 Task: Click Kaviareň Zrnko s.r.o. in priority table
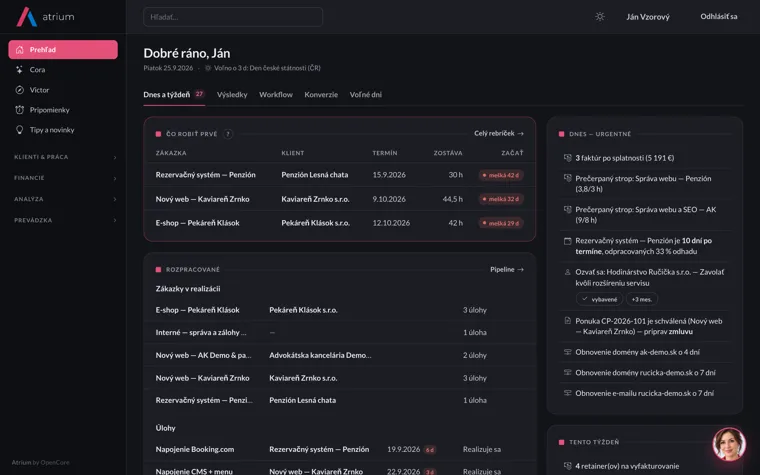pos(315,199)
